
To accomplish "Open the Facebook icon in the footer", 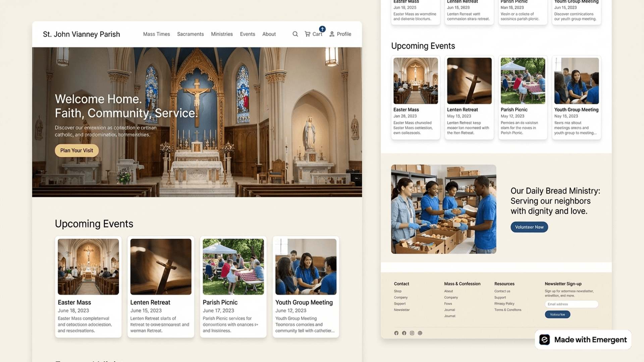I will coord(404,333).
